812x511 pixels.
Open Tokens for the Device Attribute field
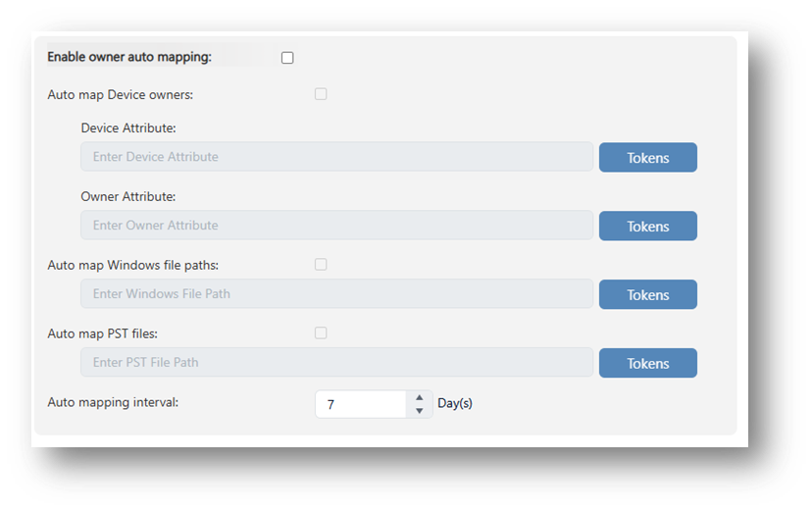pos(647,158)
